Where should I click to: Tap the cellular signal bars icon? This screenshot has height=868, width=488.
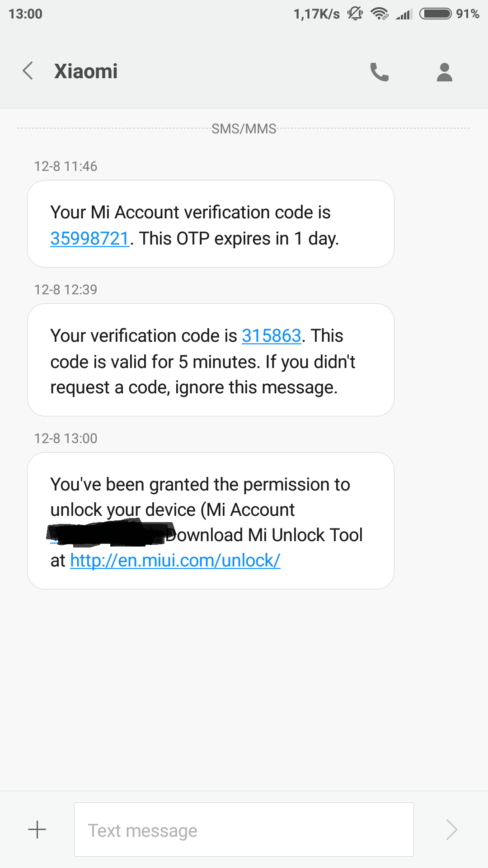click(x=404, y=14)
